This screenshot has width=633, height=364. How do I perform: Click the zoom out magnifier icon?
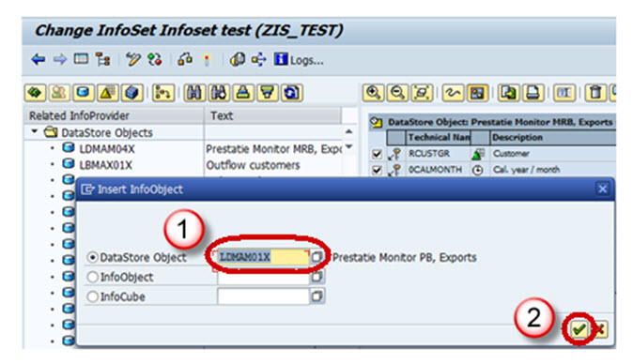[x=397, y=93]
